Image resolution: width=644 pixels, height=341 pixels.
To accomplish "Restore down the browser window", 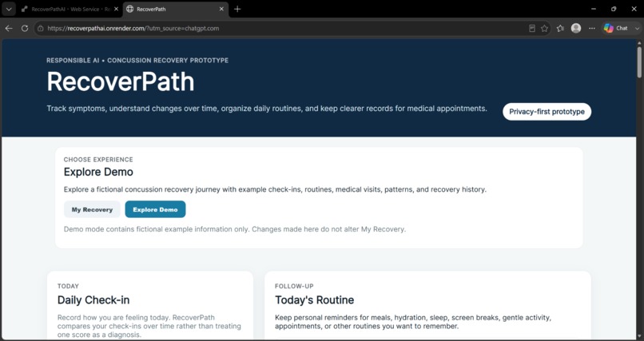I will coord(614,9).
